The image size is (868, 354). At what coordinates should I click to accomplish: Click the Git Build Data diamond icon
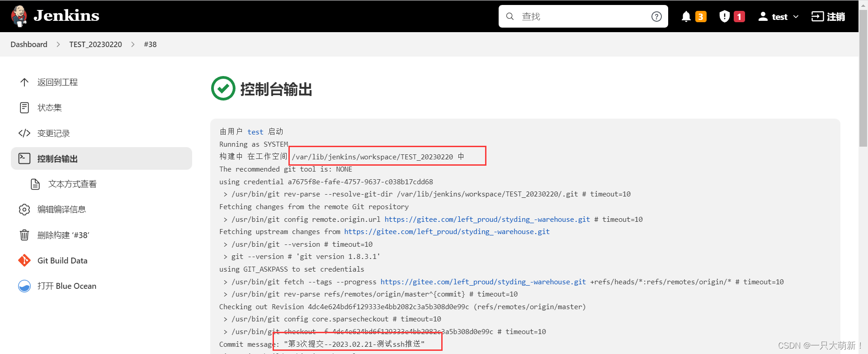(24, 260)
